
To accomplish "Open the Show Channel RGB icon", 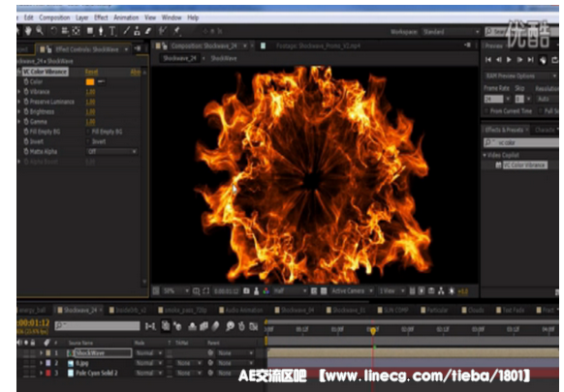I will click(x=266, y=290).
